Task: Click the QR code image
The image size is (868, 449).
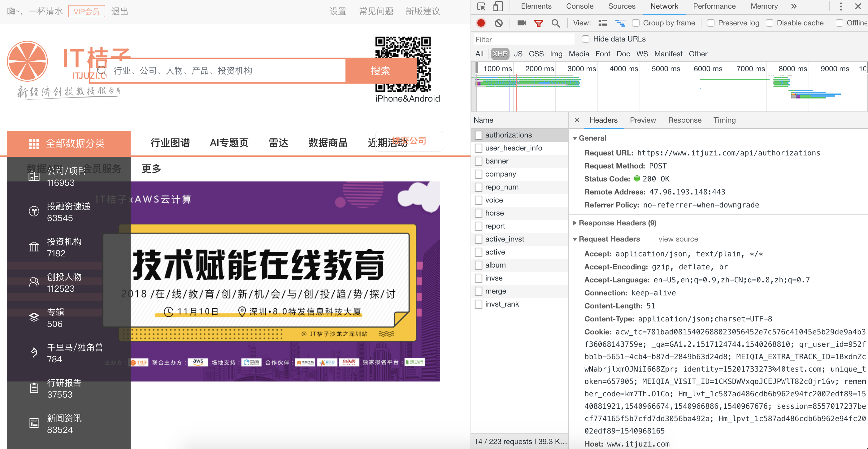Action: click(x=403, y=64)
